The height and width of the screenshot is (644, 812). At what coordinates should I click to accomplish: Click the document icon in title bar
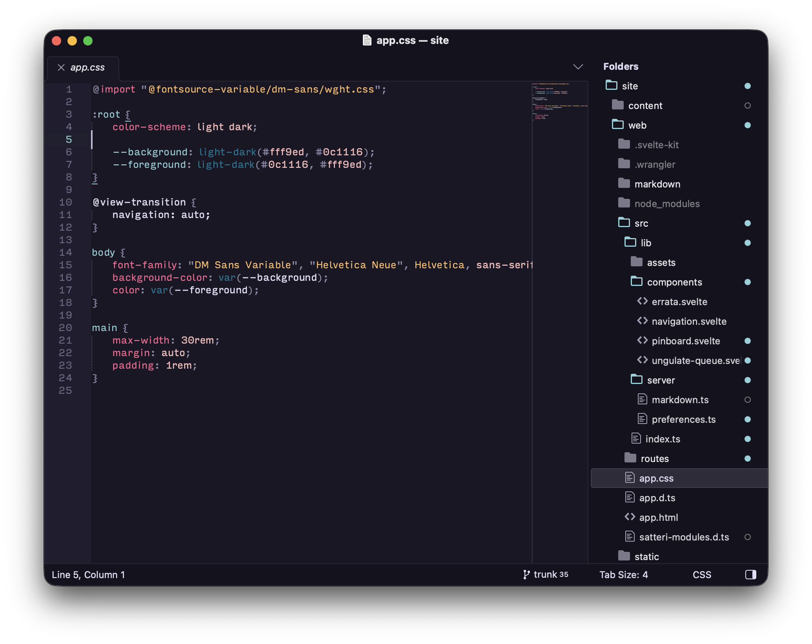pyautogui.click(x=367, y=40)
